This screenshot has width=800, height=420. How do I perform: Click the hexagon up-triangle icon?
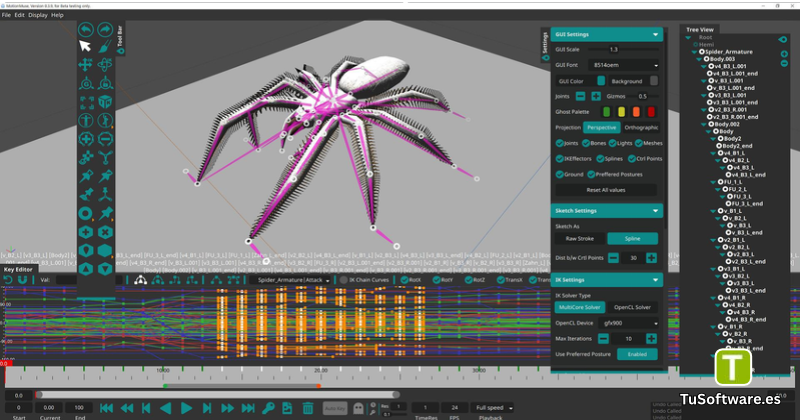86,269
